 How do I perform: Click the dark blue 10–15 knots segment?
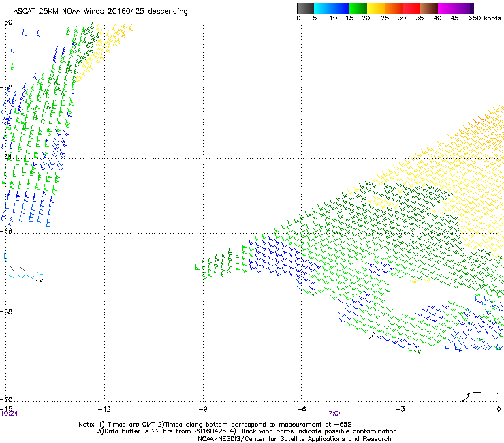(x=341, y=8)
